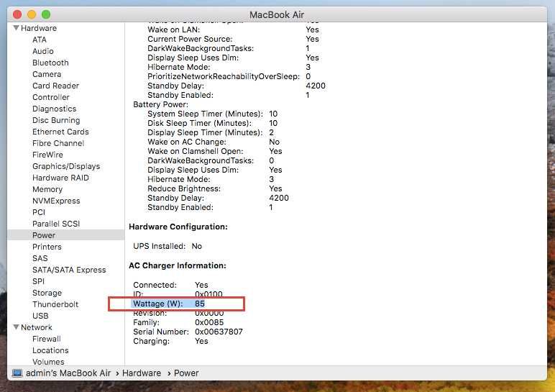This screenshot has height=392, width=555.
Task: Click the MacBook Air window title
Action: point(277,15)
